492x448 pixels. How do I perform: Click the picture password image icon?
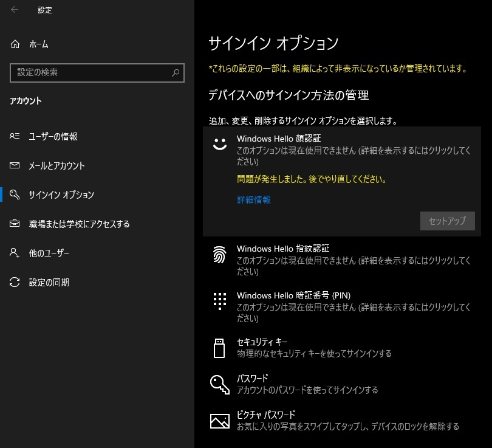point(220,421)
